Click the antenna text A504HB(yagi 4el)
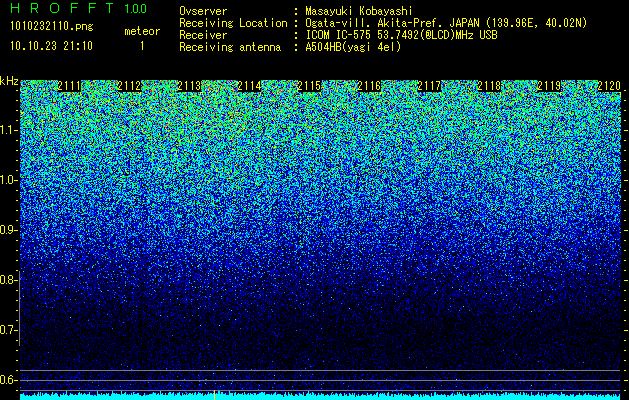The width and height of the screenshot is (629, 400). point(353,47)
